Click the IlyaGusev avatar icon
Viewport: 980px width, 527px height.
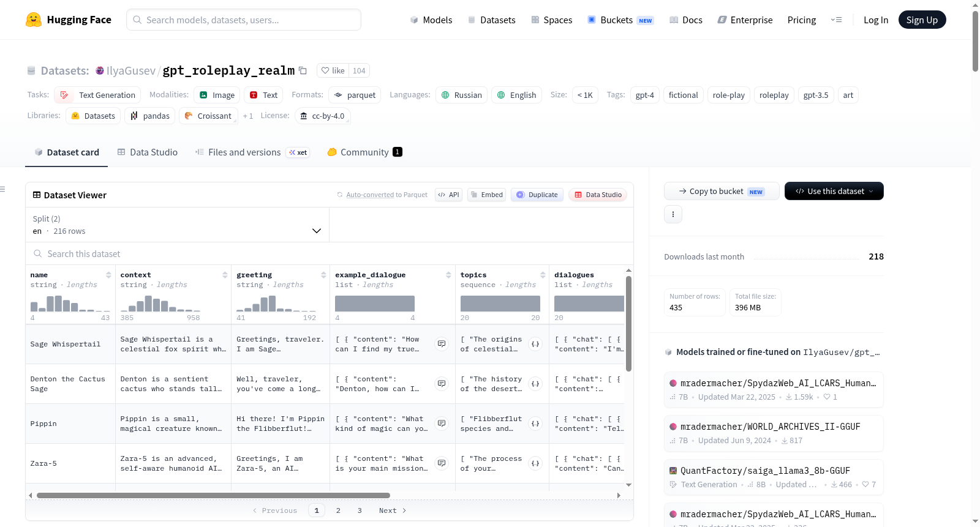[100, 70]
